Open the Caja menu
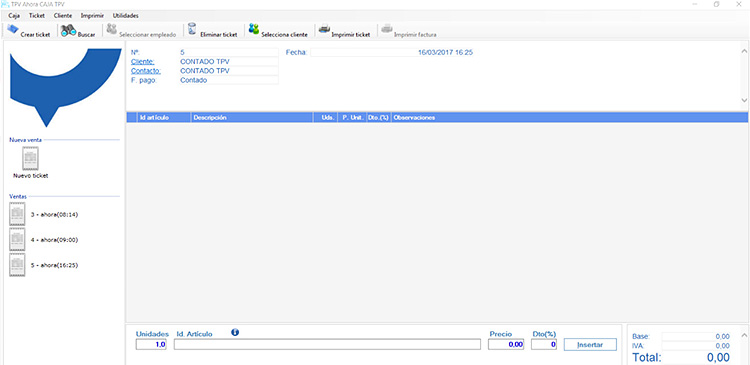750x365 pixels. point(14,16)
